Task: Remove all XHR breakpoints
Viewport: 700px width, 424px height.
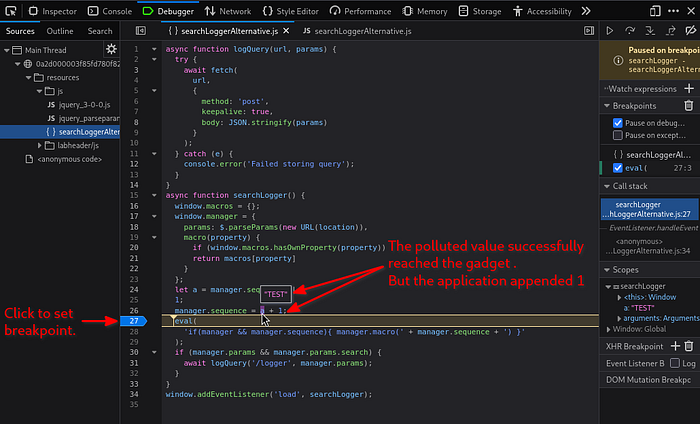Action: coord(689,346)
